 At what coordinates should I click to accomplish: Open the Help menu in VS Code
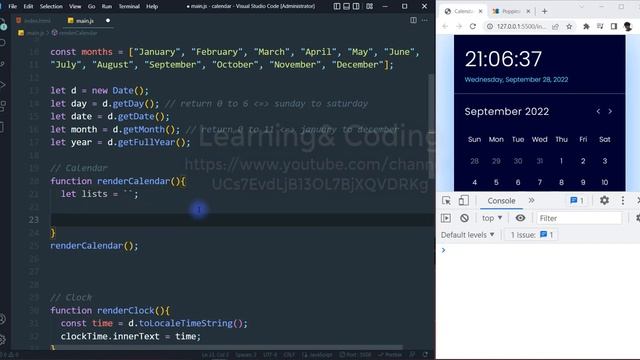[152, 6]
